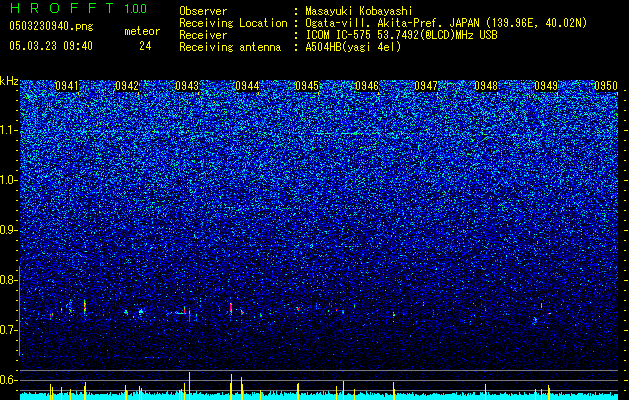Click the Observer field label
Viewport: 629px width, 400px height.
[x=203, y=11]
